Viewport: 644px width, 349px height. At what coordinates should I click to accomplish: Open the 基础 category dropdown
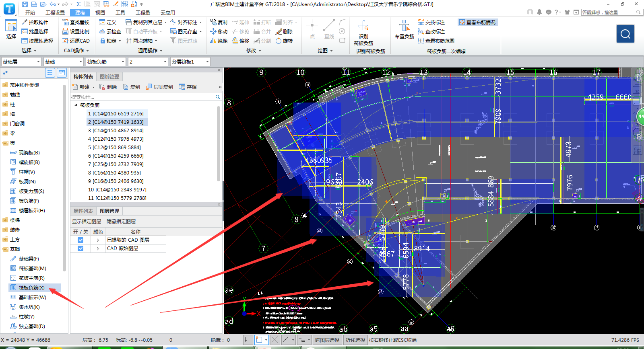(x=63, y=62)
